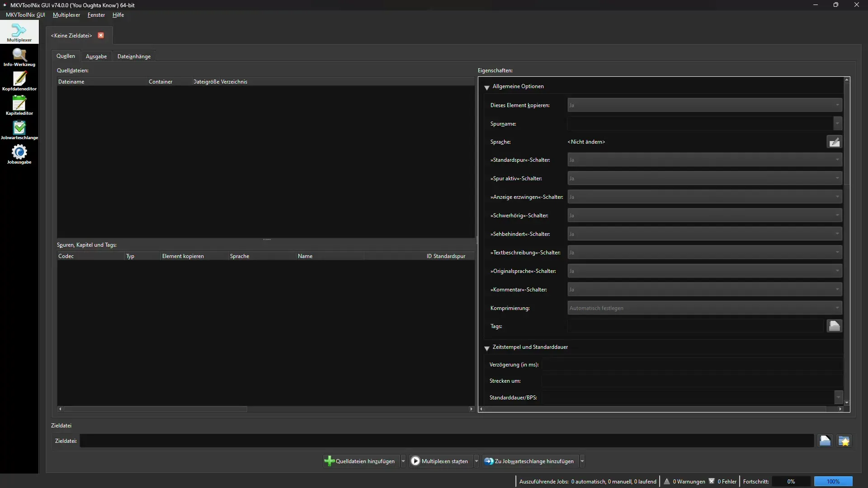Click Multiplexen starten button
Screen dimensions: 868x488
[x=441, y=461]
